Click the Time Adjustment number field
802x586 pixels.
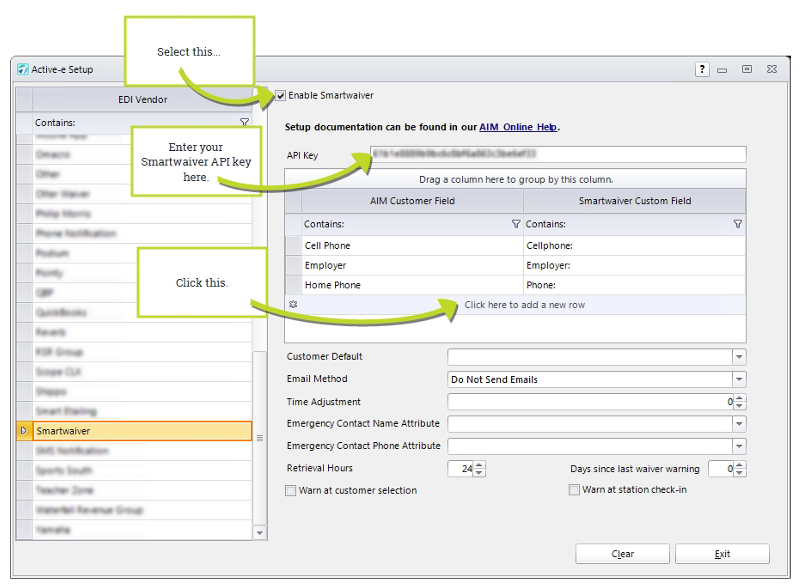click(590, 402)
